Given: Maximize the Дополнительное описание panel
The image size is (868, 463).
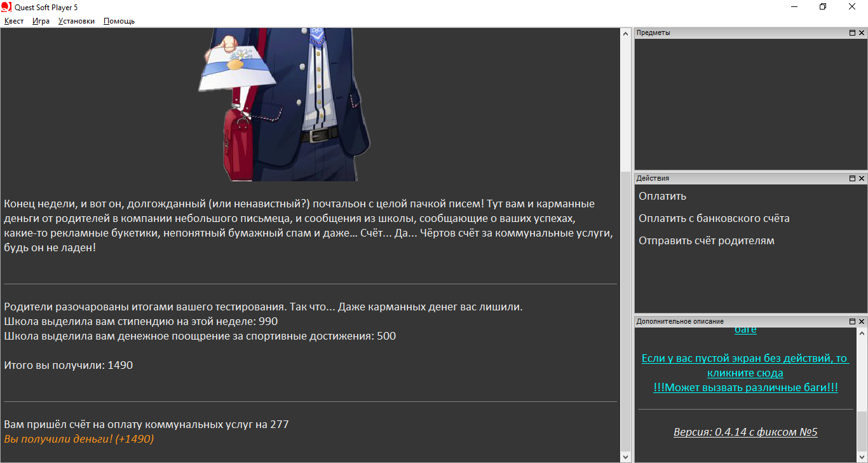Looking at the screenshot, I should click(852, 322).
